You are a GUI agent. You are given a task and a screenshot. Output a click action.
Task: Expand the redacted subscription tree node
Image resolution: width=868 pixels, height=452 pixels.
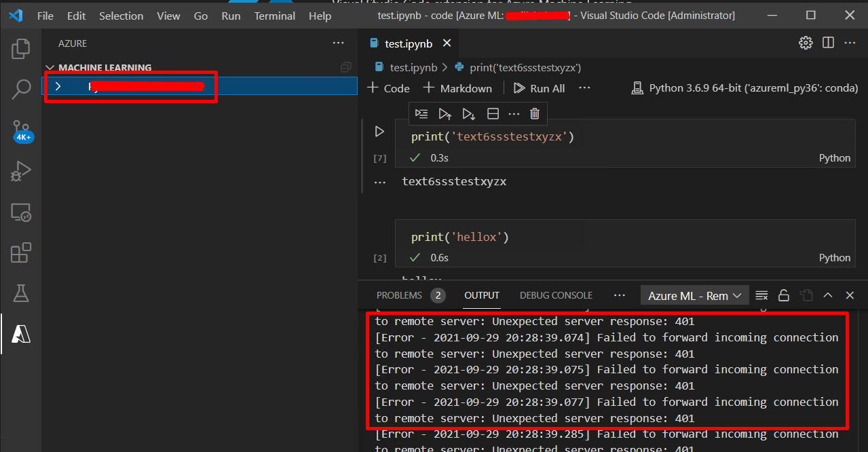tap(58, 86)
